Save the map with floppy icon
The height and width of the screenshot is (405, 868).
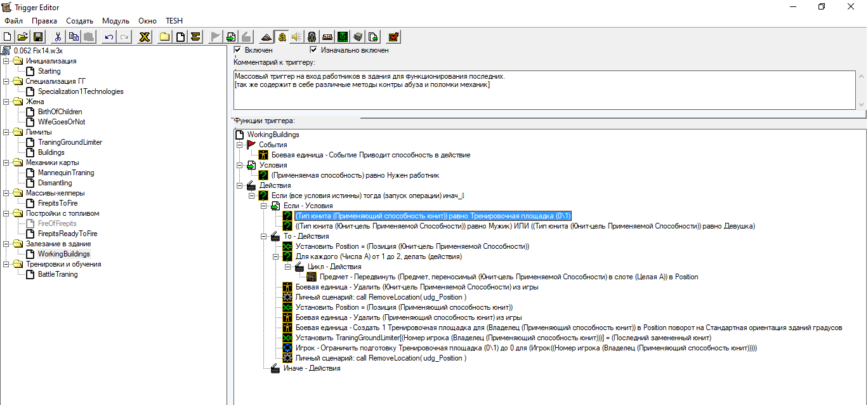pos(37,37)
